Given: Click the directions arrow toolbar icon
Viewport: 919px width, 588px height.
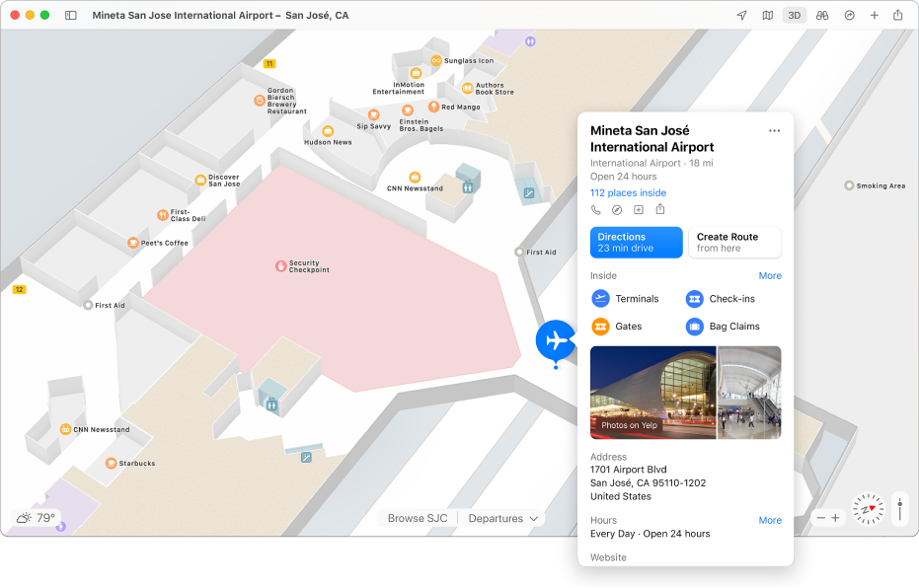Looking at the screenshot, I should pyautogui.click(x=849, y=15).
